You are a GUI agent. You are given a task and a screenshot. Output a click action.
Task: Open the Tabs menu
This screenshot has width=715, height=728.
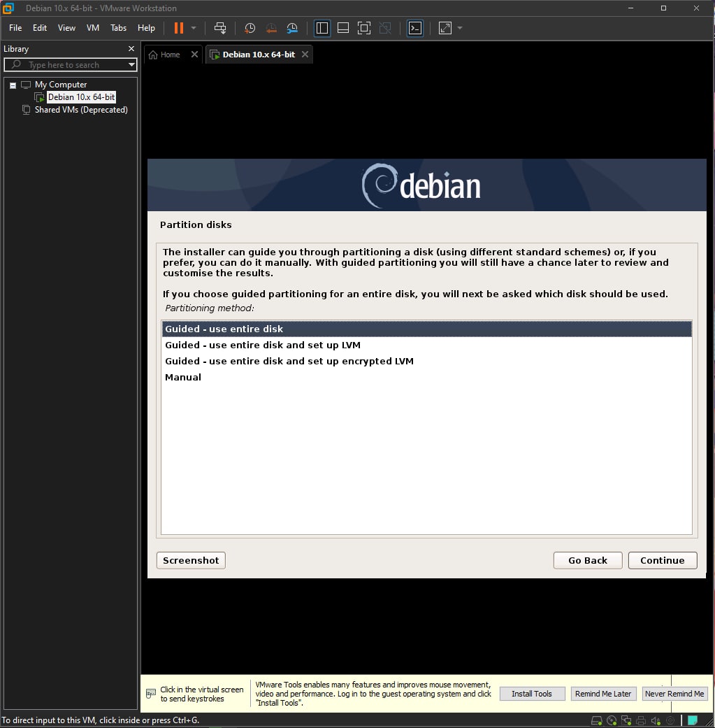pyautogui.click(x=118, y=28)
